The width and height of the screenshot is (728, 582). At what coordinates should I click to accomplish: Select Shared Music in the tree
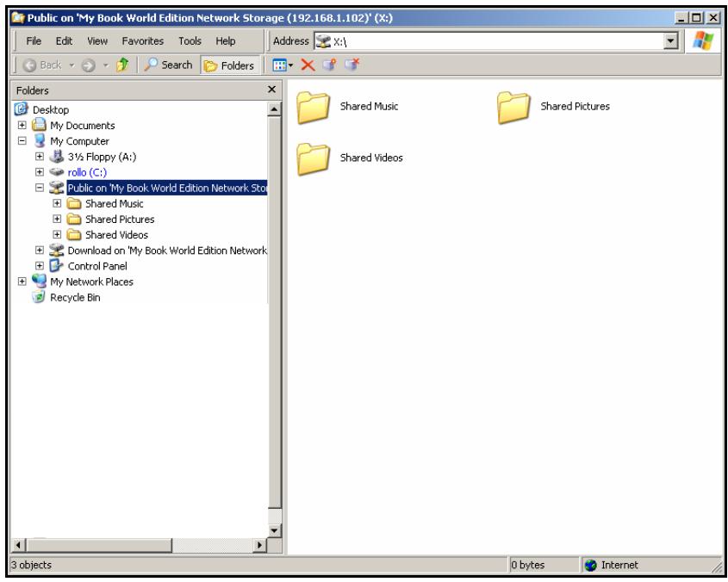[x=115, y=204]
